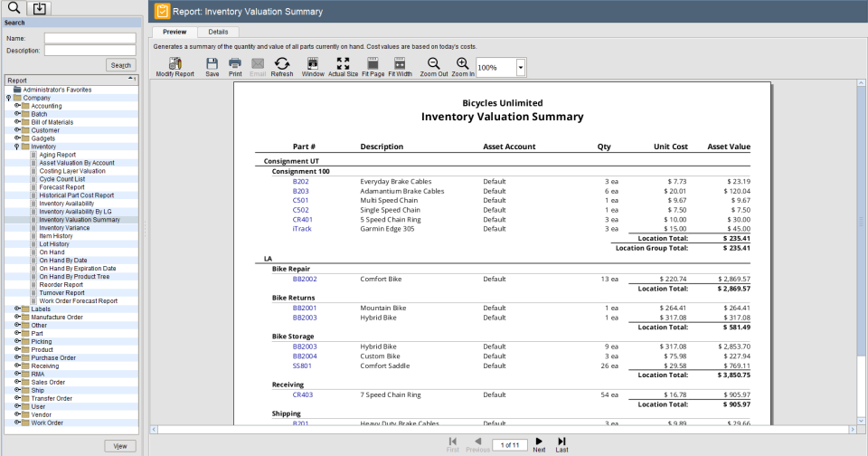Screen dimensions: 868x456
Task: Save the report using the Save icon
Action: click(x=212, y=64)
